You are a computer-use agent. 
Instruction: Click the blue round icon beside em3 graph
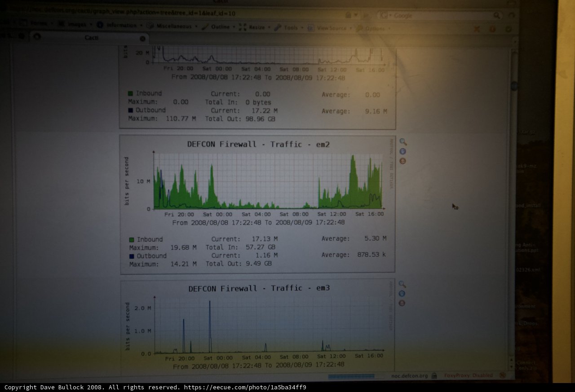point(402,294)
